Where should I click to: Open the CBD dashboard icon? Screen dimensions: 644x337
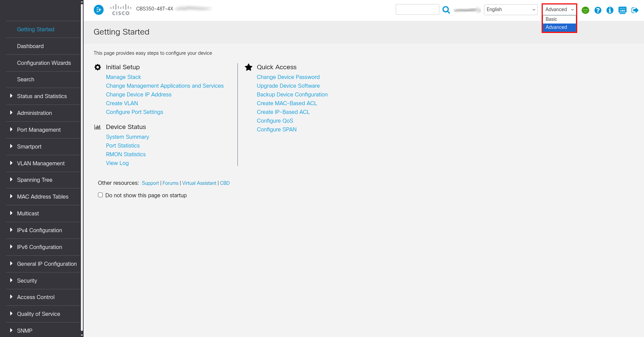622,10
